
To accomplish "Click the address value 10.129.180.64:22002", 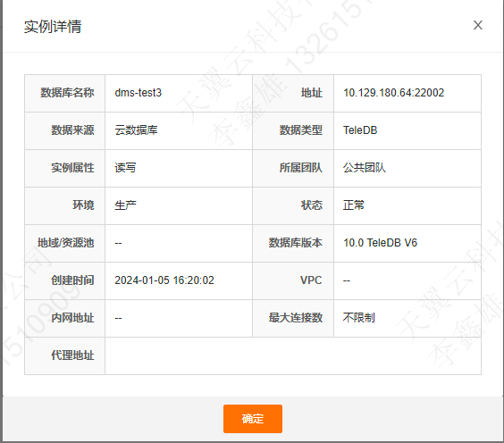I will [394, 93].
